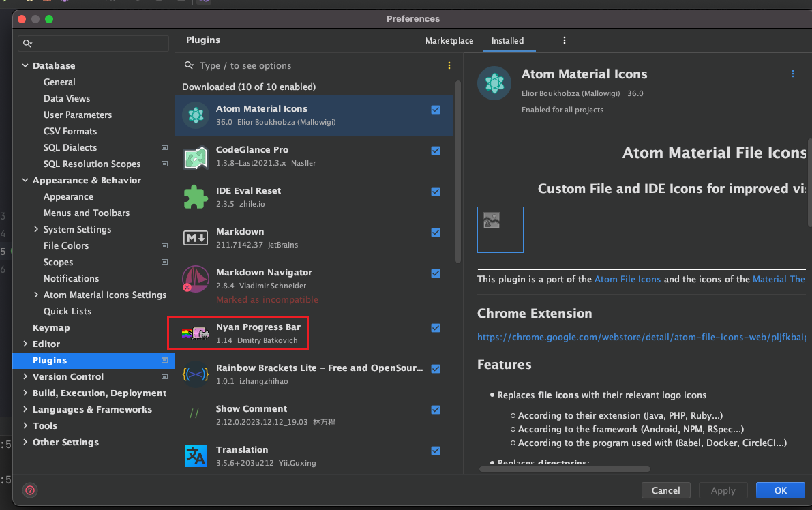Open the blue three-dot menu for Atom Material Icons
Screen dimensions: 812x510
[x=793, y=74]
